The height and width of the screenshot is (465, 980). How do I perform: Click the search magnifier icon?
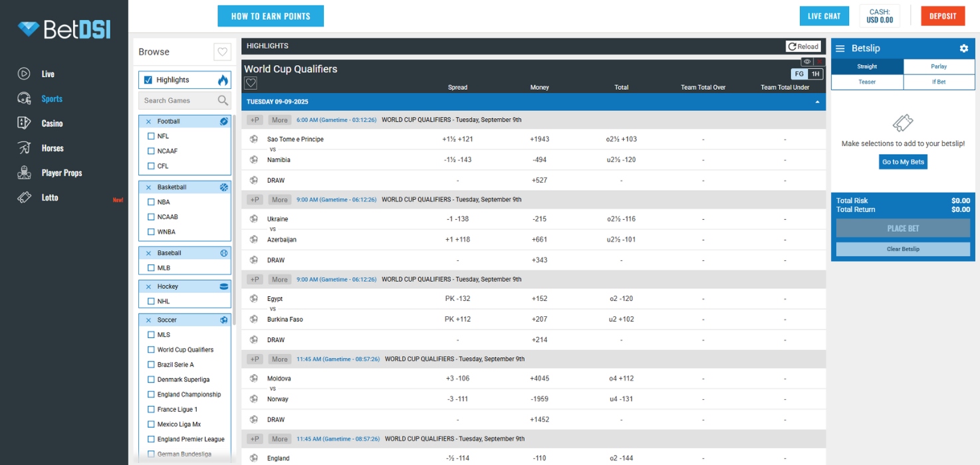point(223,100)
